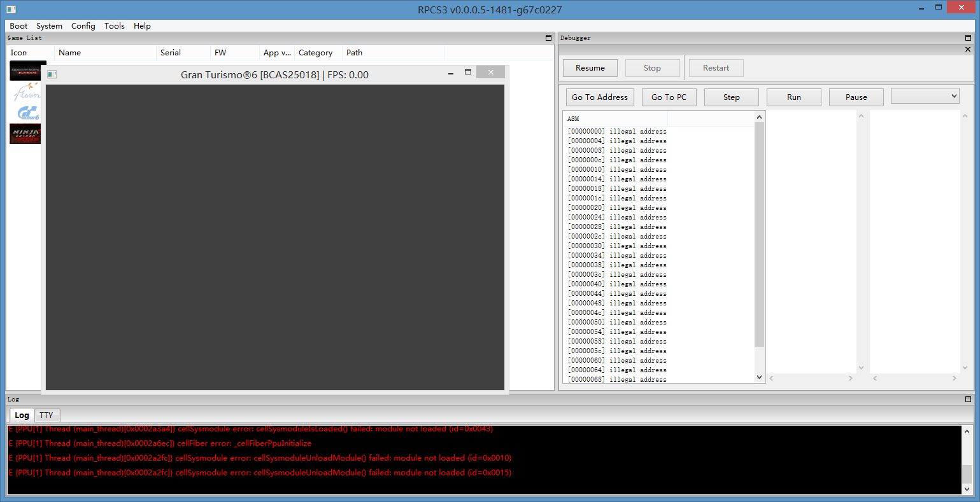
Task: Sort game list by Serial column
Action: tap(183, 53)
